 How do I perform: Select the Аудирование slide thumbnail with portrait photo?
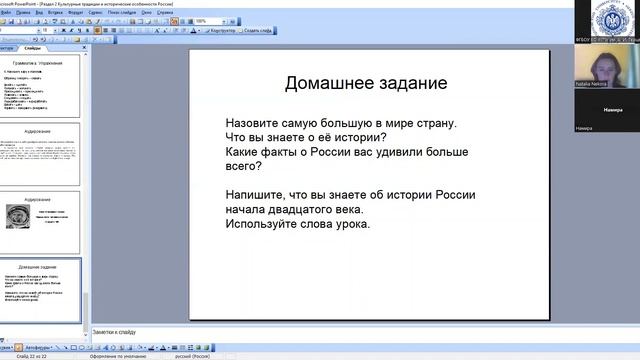point(39,222)
